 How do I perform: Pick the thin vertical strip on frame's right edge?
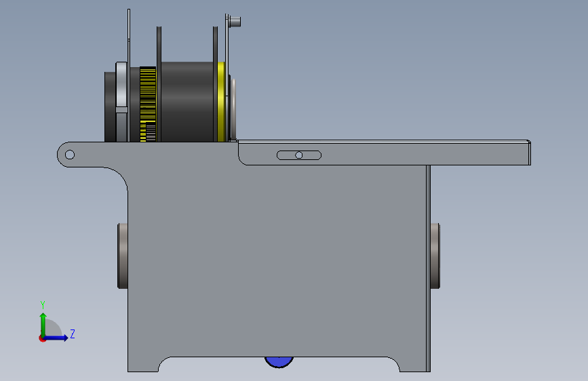428,268
